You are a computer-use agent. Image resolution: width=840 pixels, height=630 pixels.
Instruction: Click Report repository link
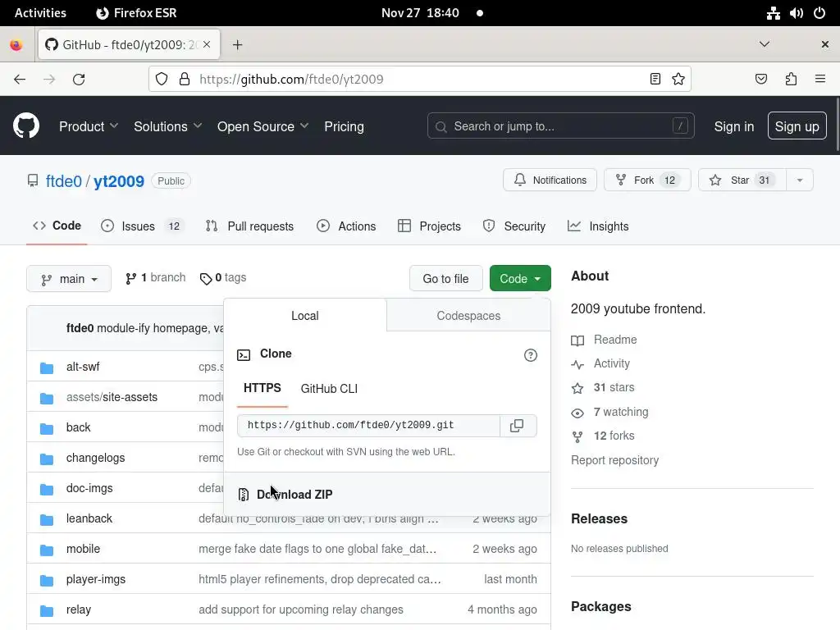click(x=614, y=460)
